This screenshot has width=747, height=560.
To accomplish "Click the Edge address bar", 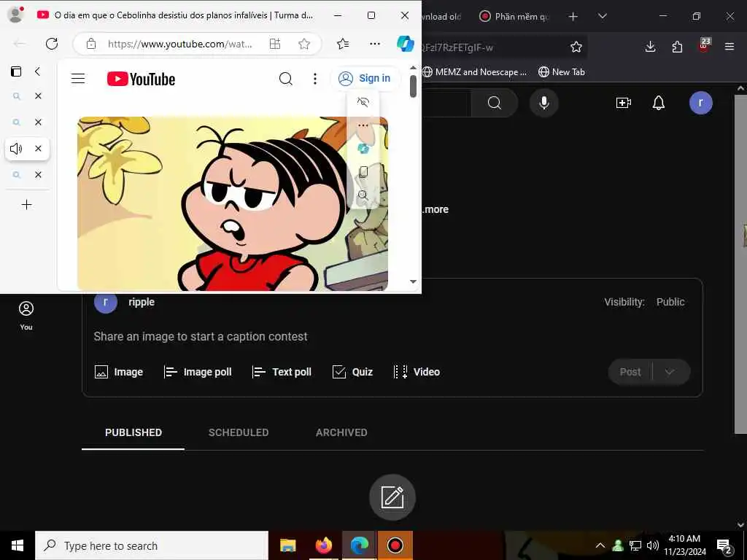I will coord(179,44).
